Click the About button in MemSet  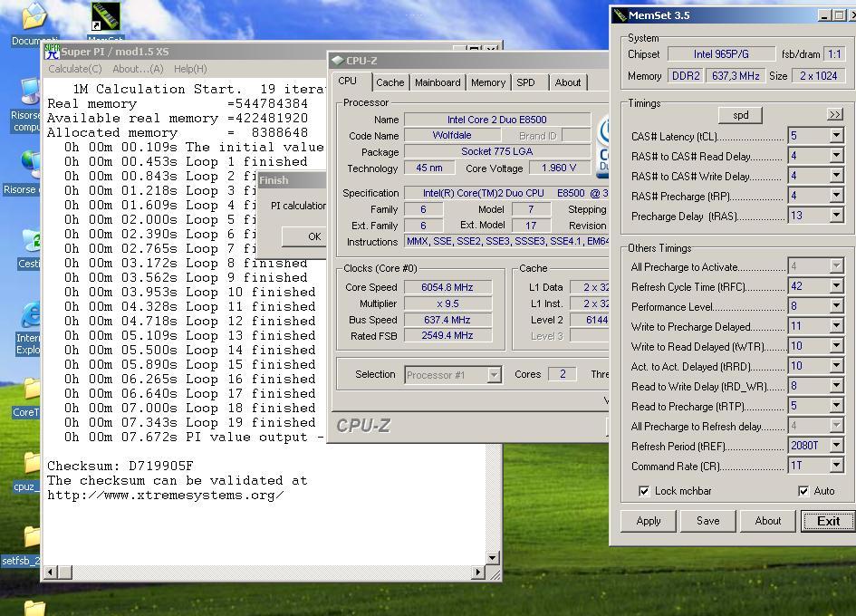767,521
